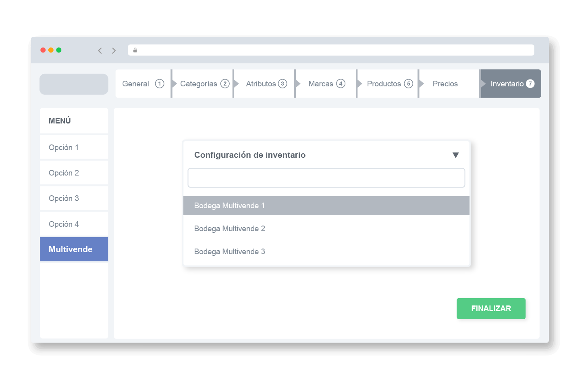Collapse the Configuración de inventario dropdown arrow
Viewport: 588px width, 391px height.
pos(456,155)
